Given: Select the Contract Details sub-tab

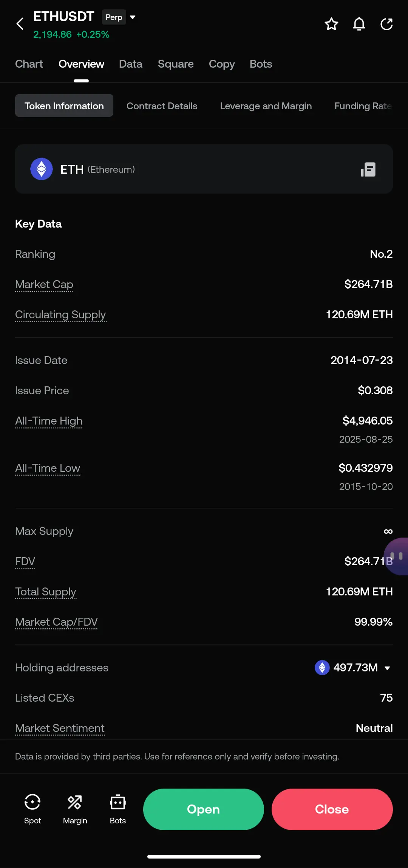Looking at the screenshot, I should point(162,106).
